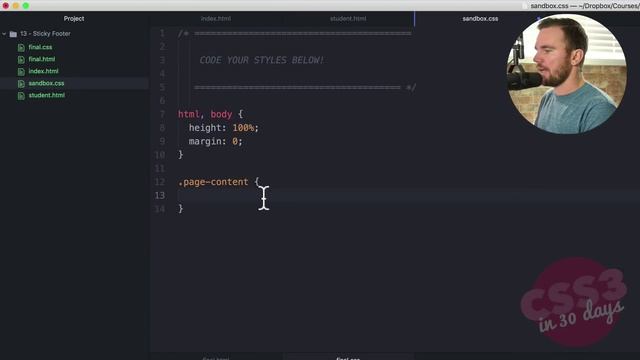The height and width of the screenshot is (360, 640).
Task: Switch to the student.html editor tab
Action: [x=348, y=19]
